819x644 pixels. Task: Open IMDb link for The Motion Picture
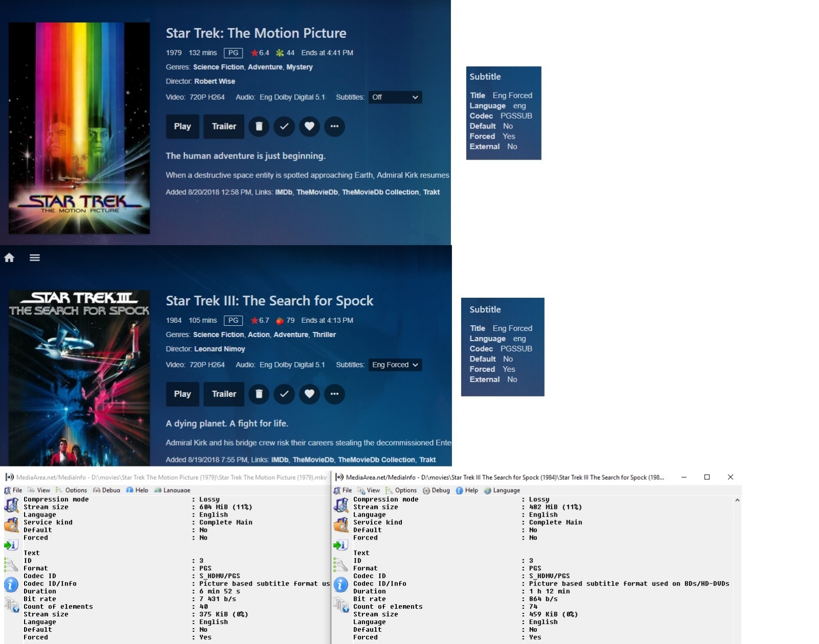284,192
